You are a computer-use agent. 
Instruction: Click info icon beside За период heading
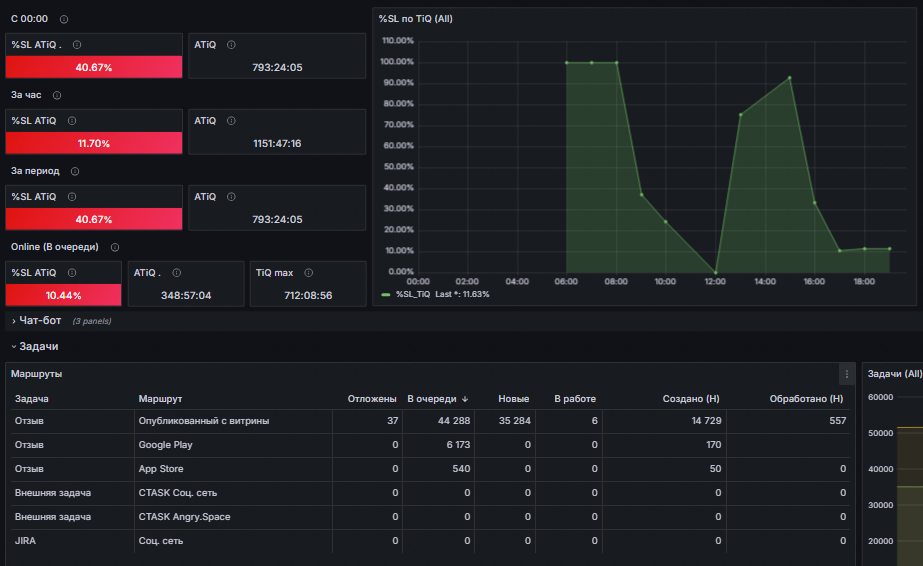click(x=75, y=171)
